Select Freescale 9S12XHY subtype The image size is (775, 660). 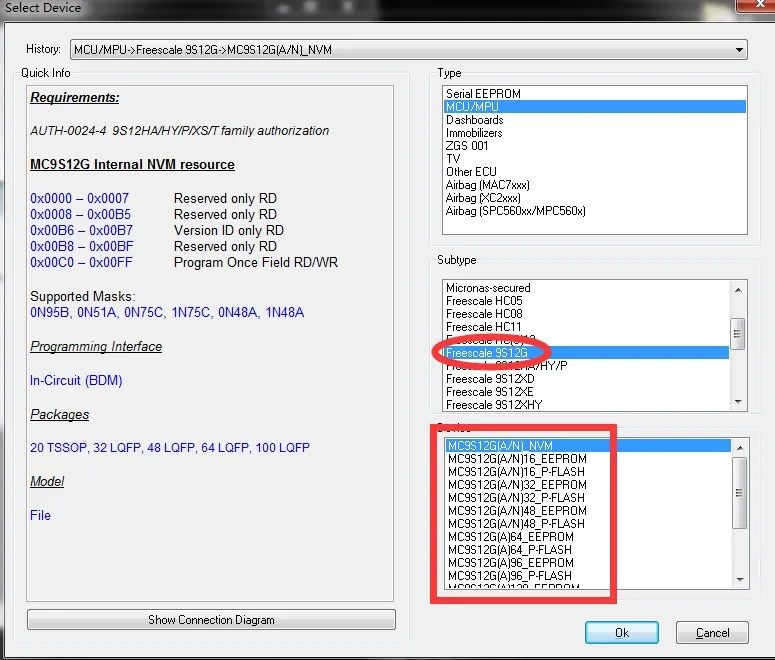(586, 404)
